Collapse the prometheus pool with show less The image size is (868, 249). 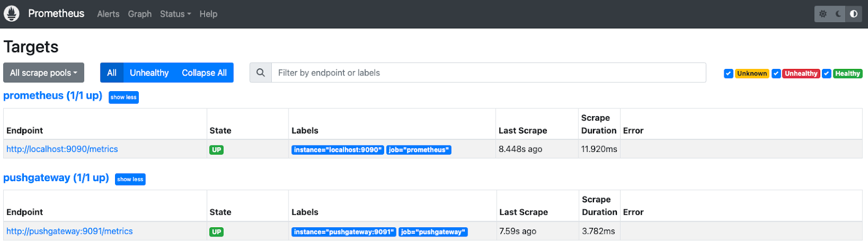(124, 97)
